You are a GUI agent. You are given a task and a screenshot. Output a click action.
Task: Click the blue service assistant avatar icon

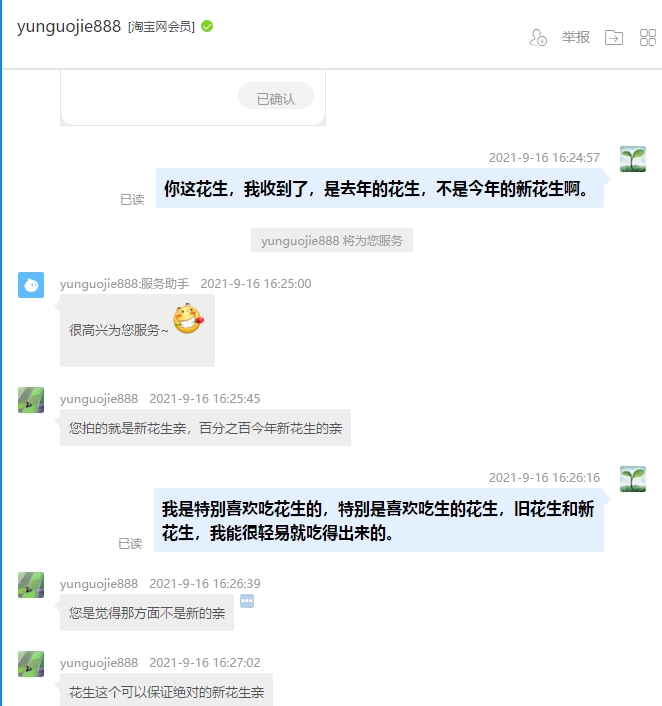(31, 285)
